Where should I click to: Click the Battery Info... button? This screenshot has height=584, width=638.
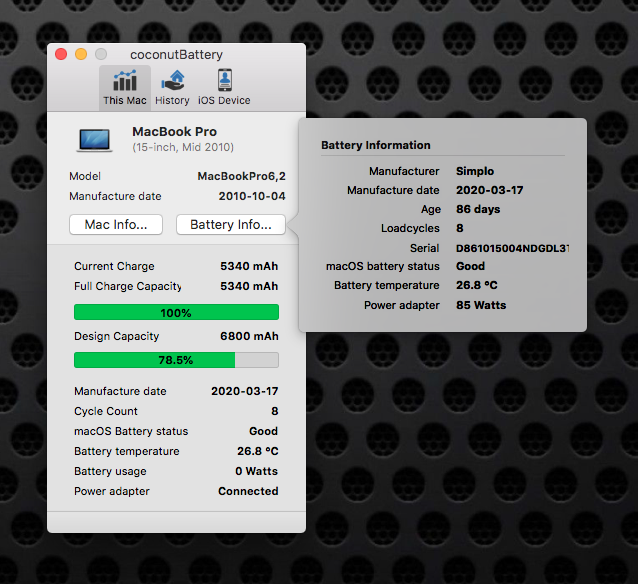pyautogui.click(x=231, y=225)
